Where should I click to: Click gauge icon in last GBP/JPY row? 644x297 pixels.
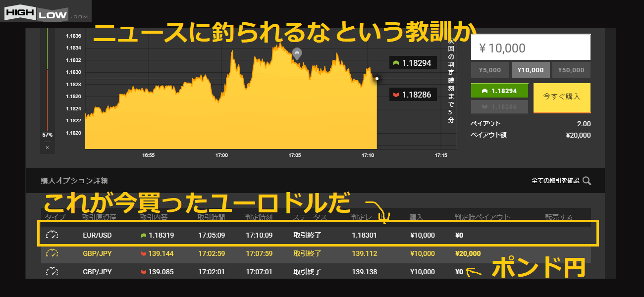[x=52, y=272]
